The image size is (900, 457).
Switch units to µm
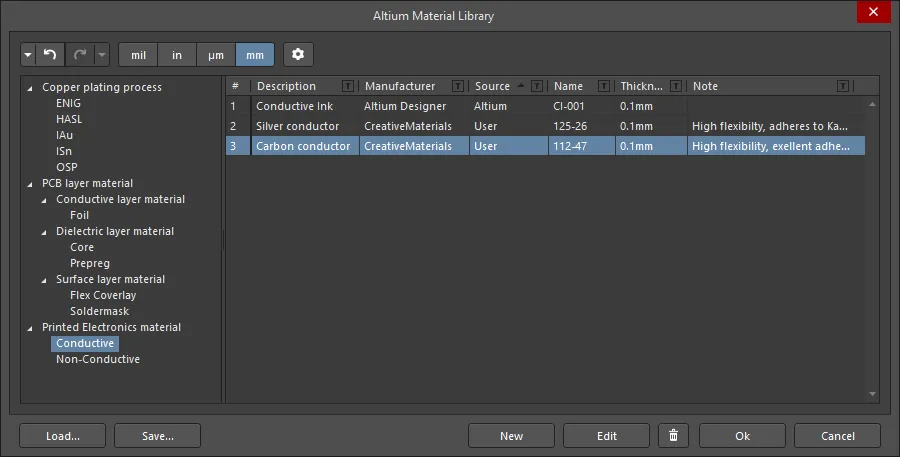(x=216, y=55)
